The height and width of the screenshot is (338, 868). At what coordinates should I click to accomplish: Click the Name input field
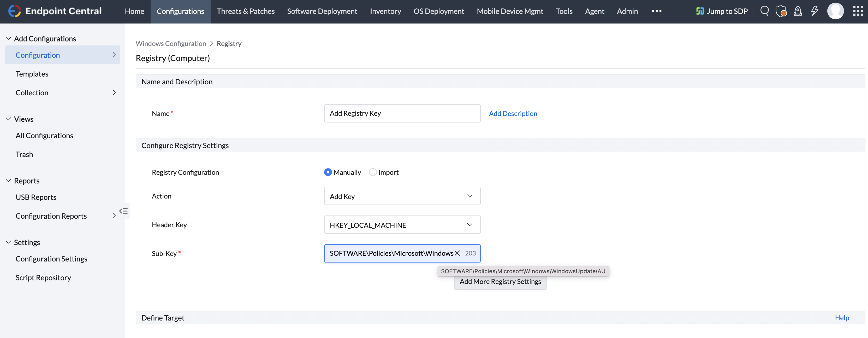[x=402, y=114]
